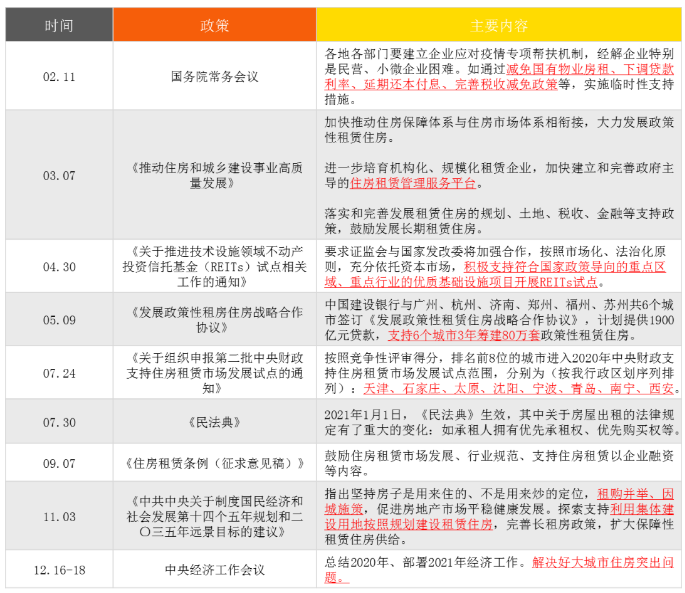
Task: Select the 04.30 date cell
Action: click(58, 268)
